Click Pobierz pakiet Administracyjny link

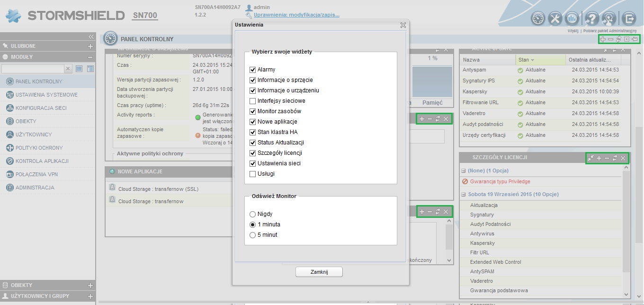610,30
